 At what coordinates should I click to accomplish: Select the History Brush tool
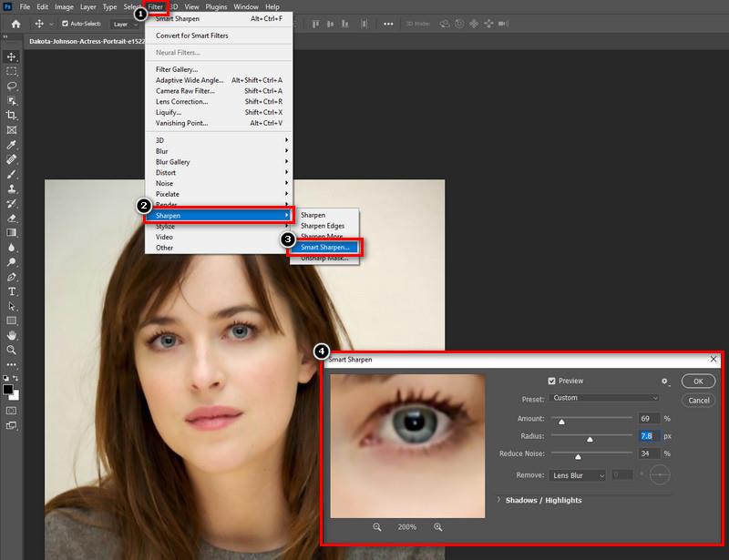[12, 204]
